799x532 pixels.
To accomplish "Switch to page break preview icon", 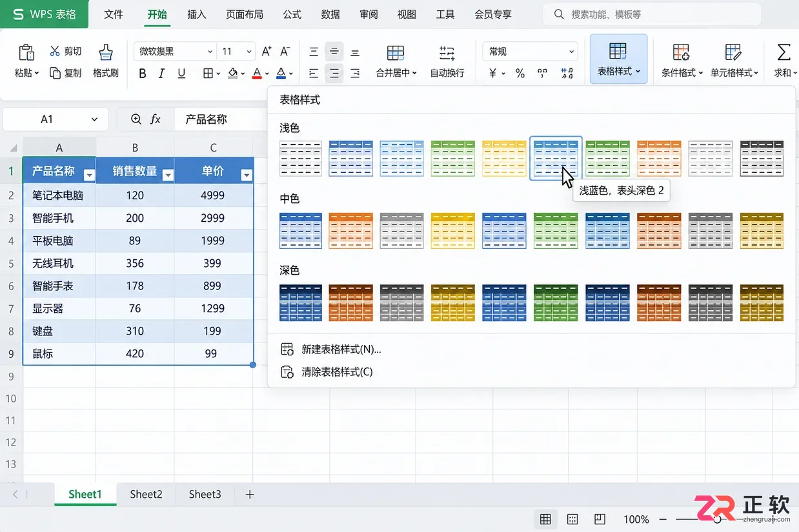I will 600,519.
